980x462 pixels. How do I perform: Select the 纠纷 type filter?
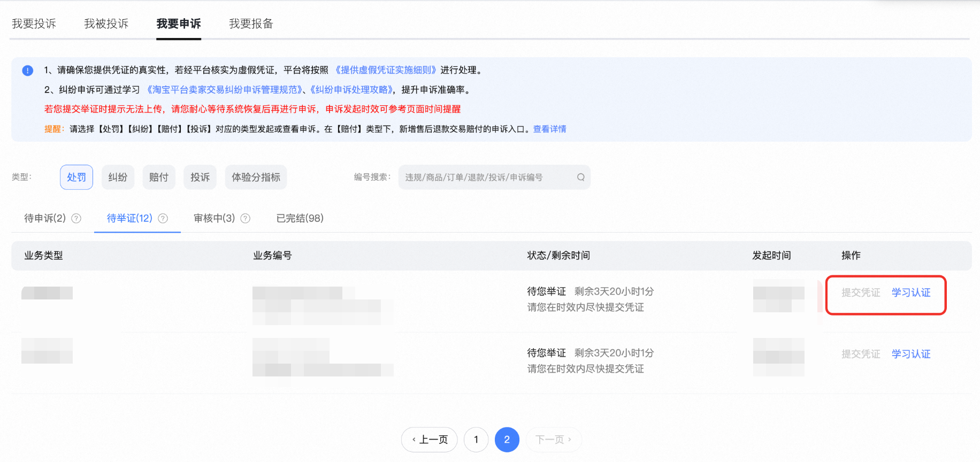118,177
